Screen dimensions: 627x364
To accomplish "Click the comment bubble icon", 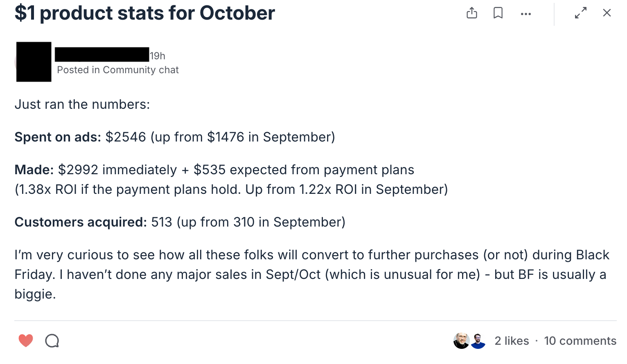I will click(x=52, y=340).
